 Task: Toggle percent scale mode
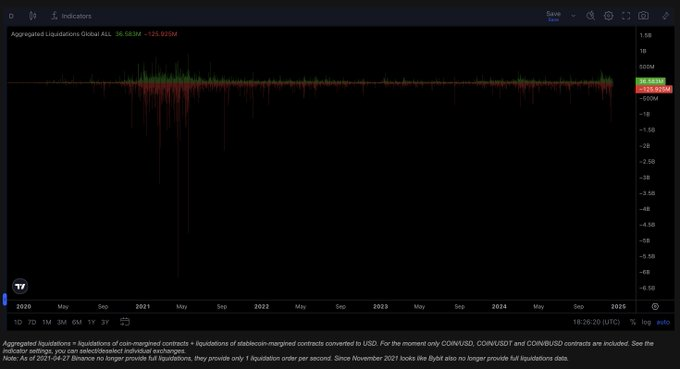click(x=633, y=322)
